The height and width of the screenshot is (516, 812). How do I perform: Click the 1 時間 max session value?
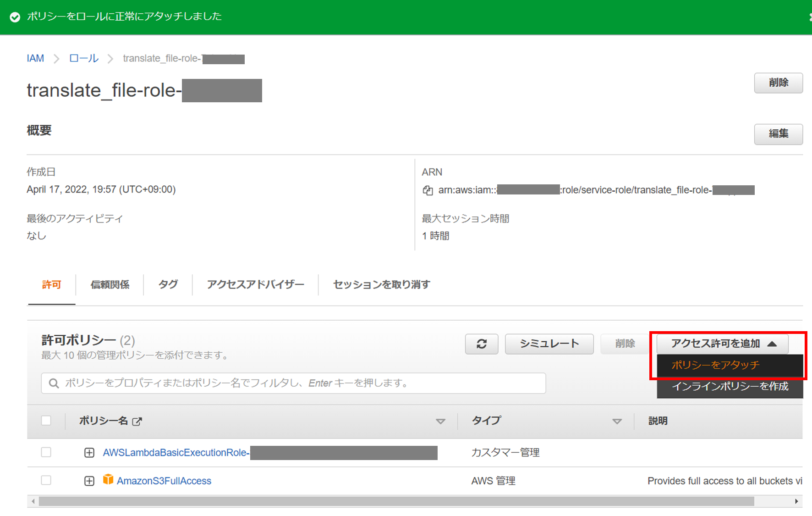[436, 236]
